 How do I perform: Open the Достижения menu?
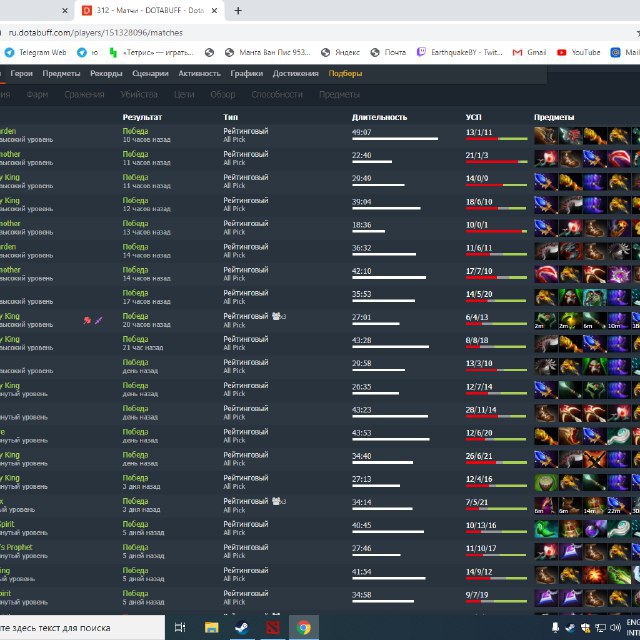(296, 73)
